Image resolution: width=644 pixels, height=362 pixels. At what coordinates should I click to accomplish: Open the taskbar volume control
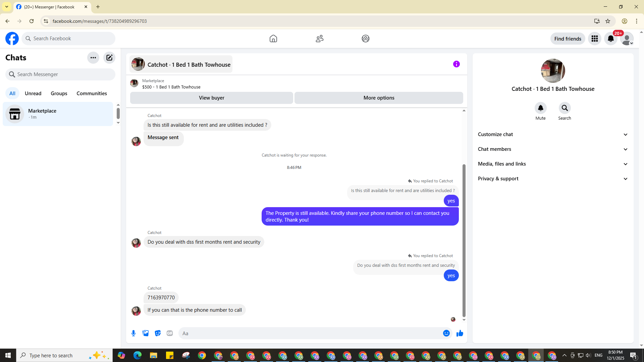pyautogui.click(x=589, y=355)
